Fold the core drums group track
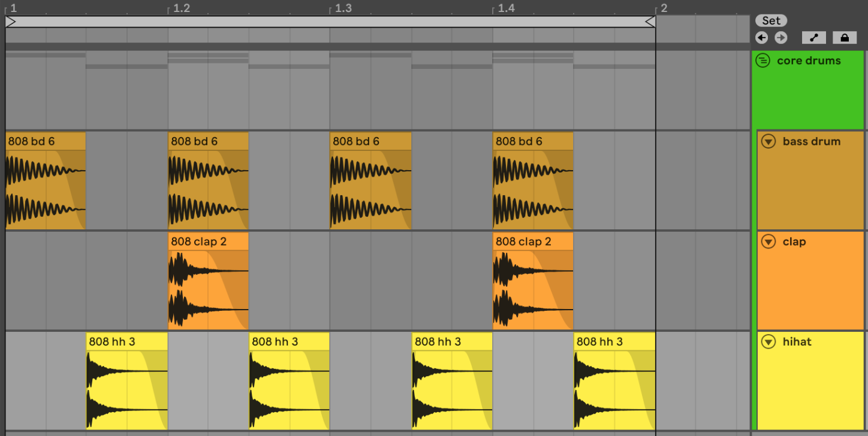The height and width of the screenshot is (436, 868). (x=762, y=60)
